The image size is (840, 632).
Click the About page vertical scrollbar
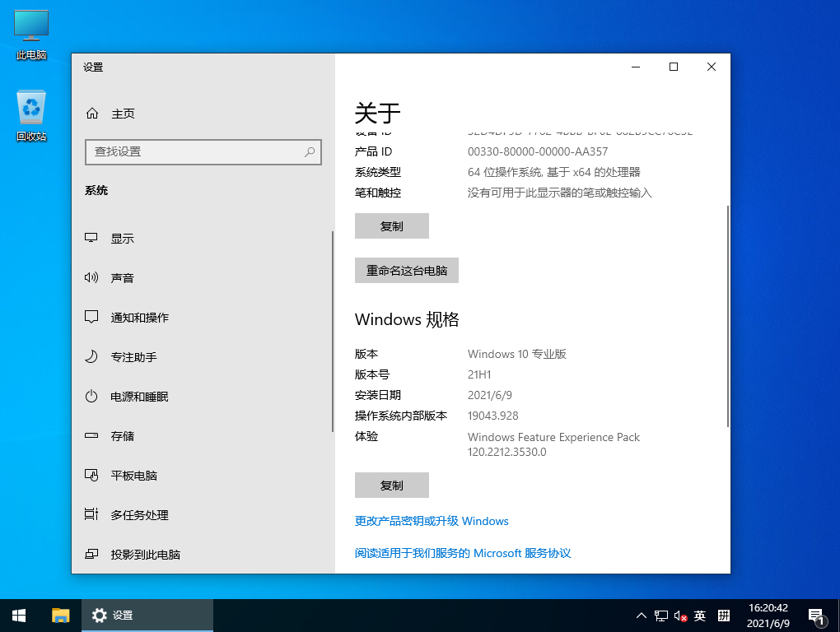[x=727, y=316]
